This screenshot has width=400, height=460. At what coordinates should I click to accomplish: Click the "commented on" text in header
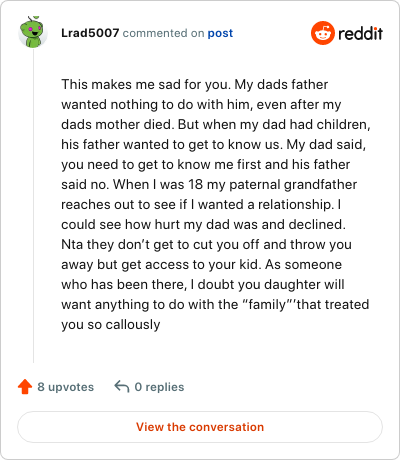(163, 33)
